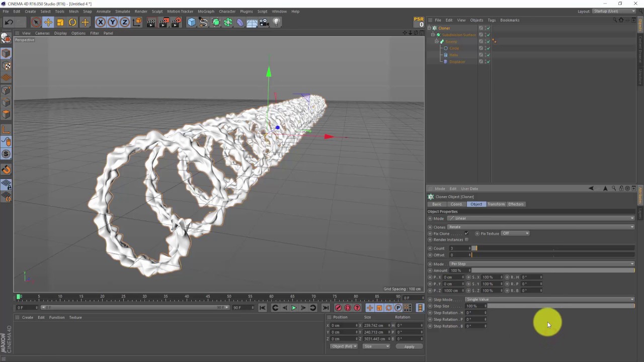Play the animation forward
Screen dimensions: 644x362
(294, 308)
